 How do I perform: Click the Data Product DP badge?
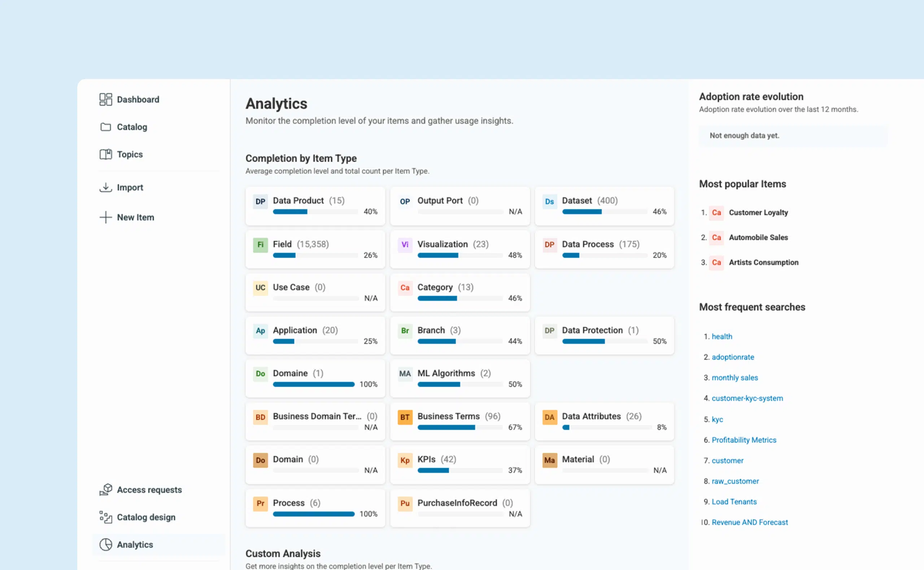pos(260,202)
